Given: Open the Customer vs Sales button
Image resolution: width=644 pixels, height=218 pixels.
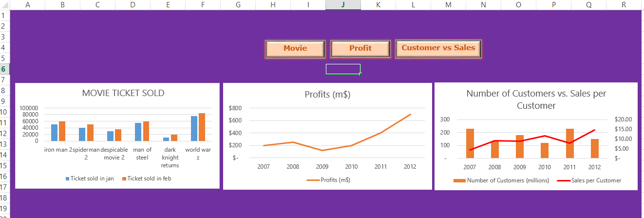Looking at the screenshot, I should pos(438,48).
